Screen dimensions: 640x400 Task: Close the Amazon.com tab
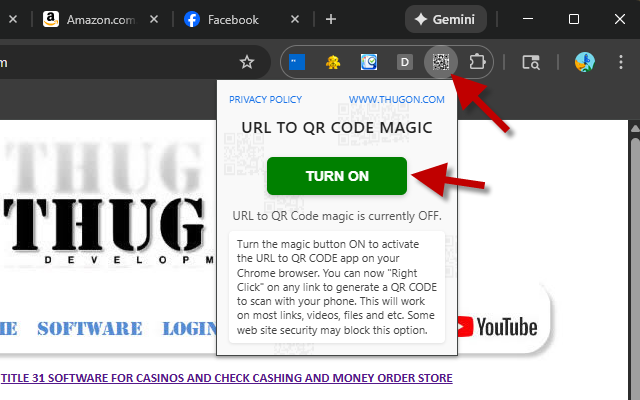tap(153, 19)
